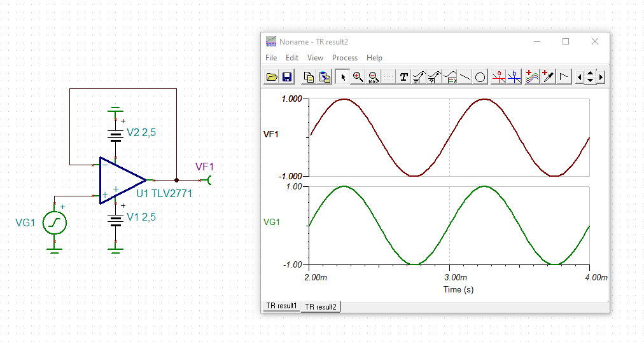
Task: Click the diagram window app icon
Action: tap(271, 41)
